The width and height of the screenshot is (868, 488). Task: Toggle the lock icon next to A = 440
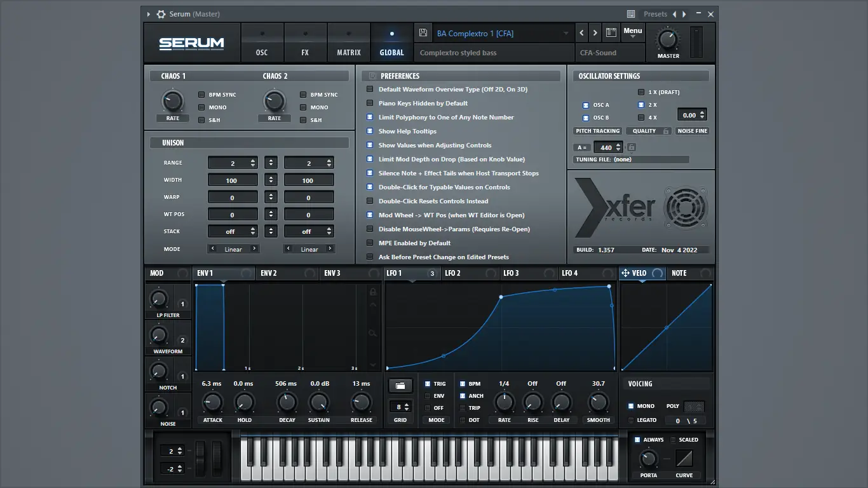pyautogui.click(x=632, y=147)
